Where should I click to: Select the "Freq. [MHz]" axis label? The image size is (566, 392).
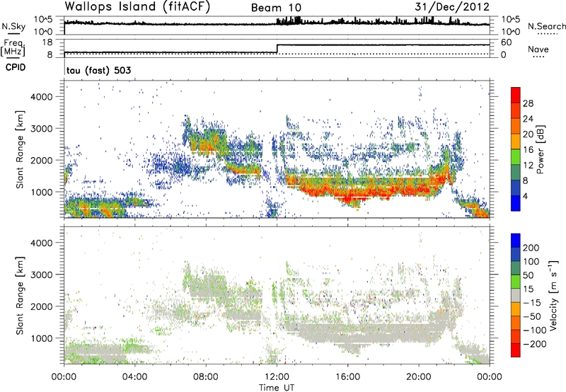(x=13, y=47)
